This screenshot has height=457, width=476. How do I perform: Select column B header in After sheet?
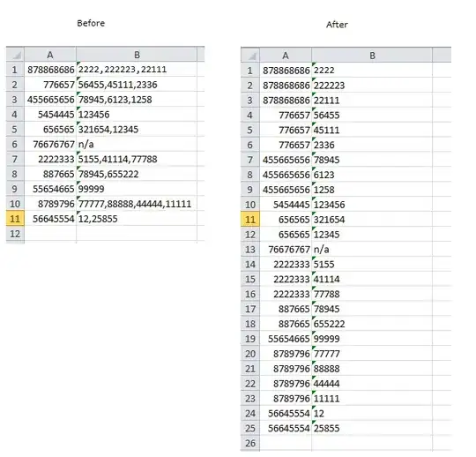click(372, 56)
